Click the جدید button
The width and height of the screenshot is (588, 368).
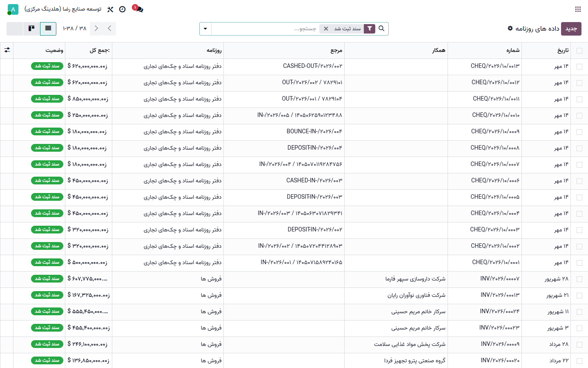pyautogui.click(x=571, y=29)
